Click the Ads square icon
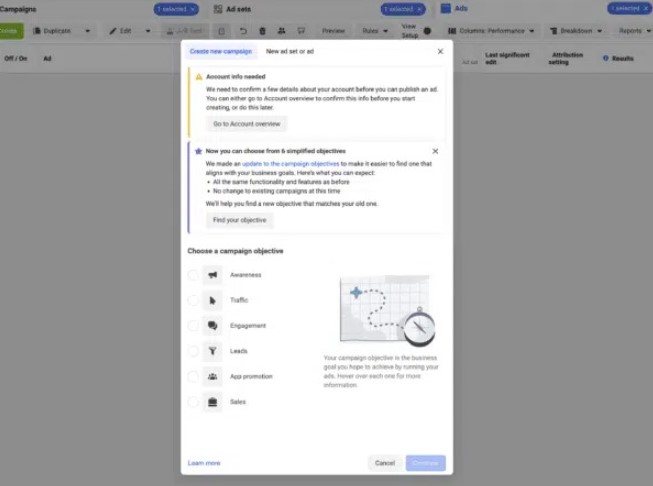The width and height of the screenshot is (653, 486). tap(446, 8)
